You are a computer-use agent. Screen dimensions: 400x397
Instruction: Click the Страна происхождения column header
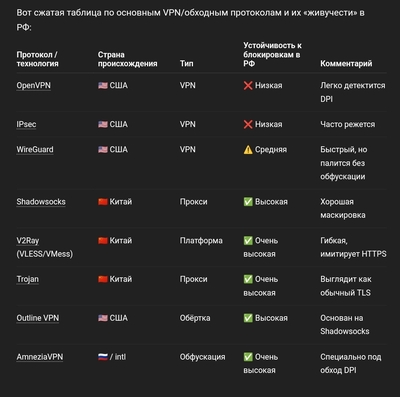[127, 59]
